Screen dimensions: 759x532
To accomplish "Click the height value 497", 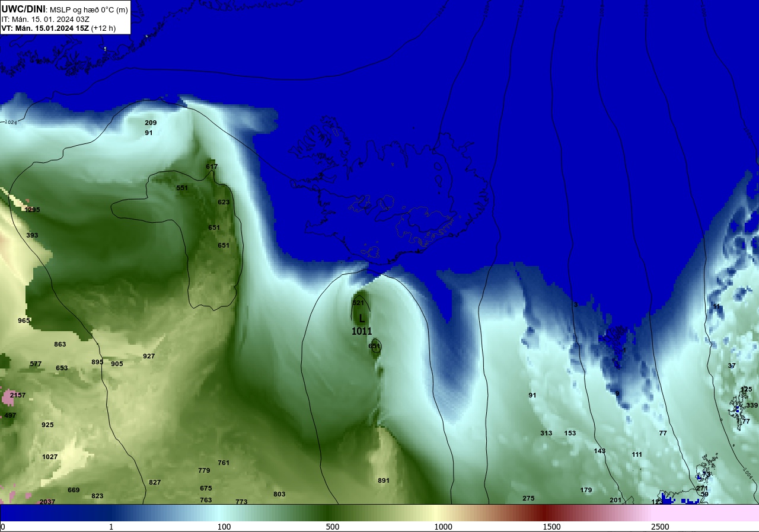I will (10, 415).
